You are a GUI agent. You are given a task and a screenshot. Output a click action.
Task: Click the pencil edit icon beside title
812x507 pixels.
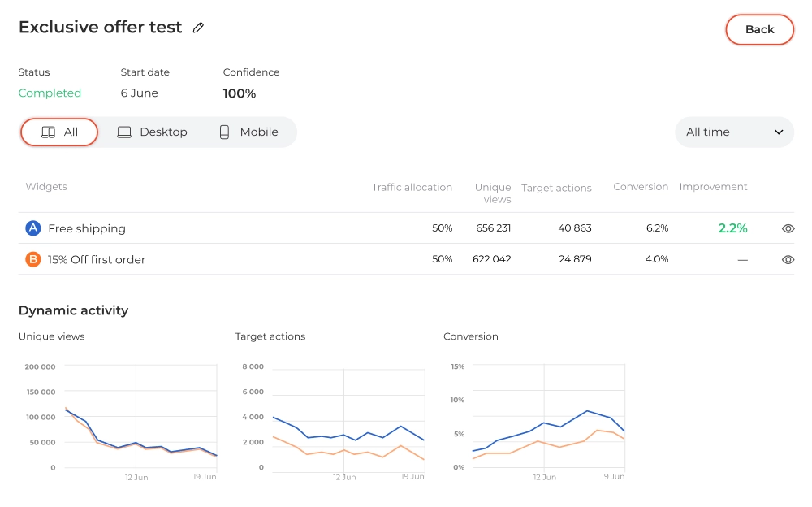pyautogui.click(x=198, y=28)
